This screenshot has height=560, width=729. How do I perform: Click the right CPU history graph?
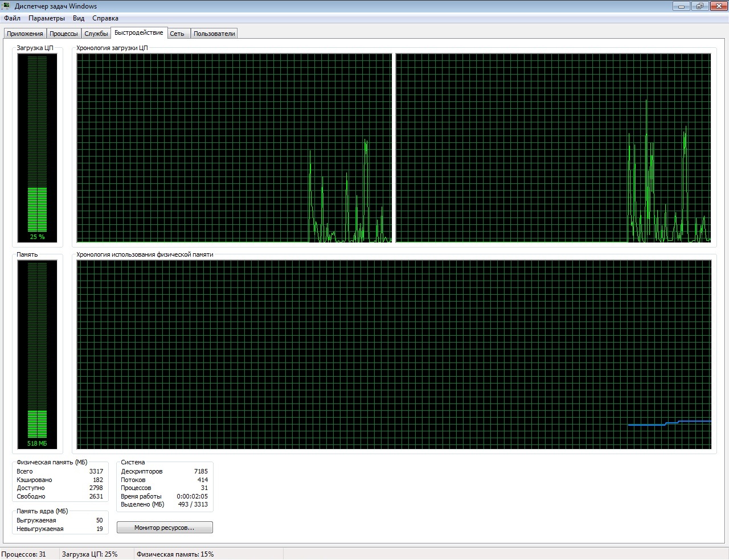[x=553, y=148]
